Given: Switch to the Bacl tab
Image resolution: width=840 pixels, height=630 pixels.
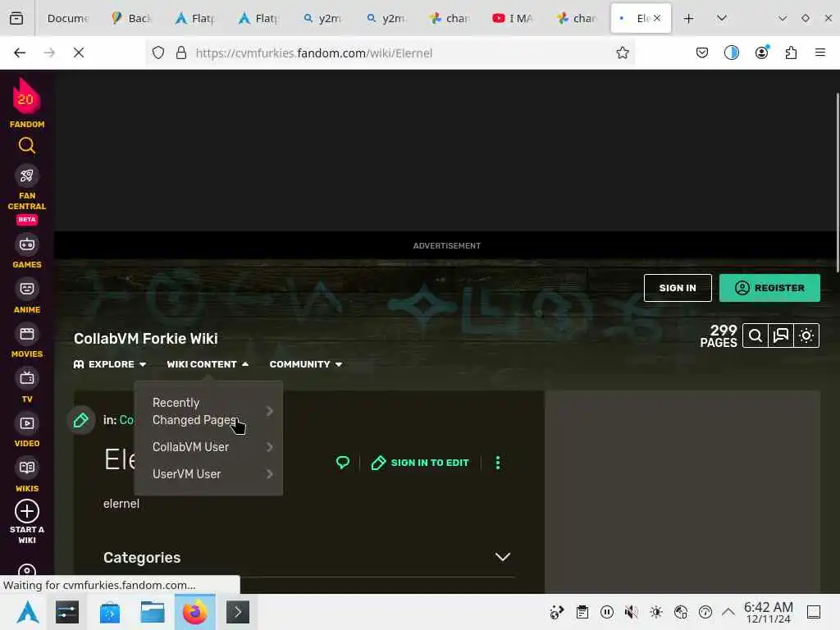Looking at the screenshot, I should [x=131, y=18].
